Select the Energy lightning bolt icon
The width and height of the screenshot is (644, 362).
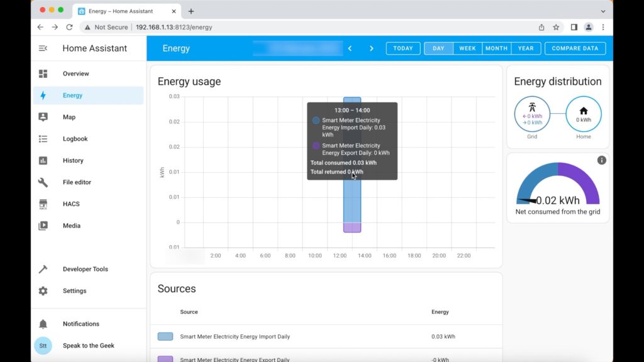click(43, 96)
